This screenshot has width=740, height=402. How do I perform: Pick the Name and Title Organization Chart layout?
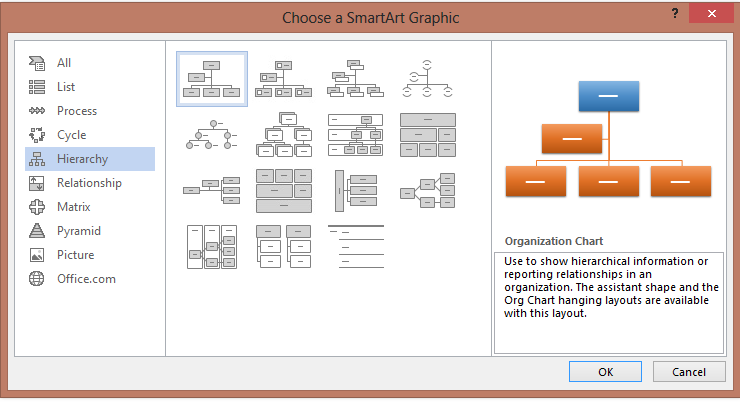click(355, 78)
